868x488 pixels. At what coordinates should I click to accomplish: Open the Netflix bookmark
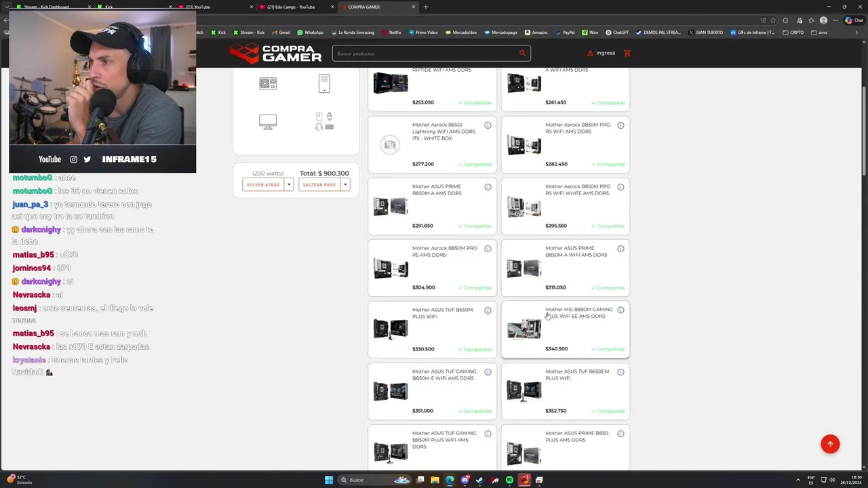pos(391,33)
